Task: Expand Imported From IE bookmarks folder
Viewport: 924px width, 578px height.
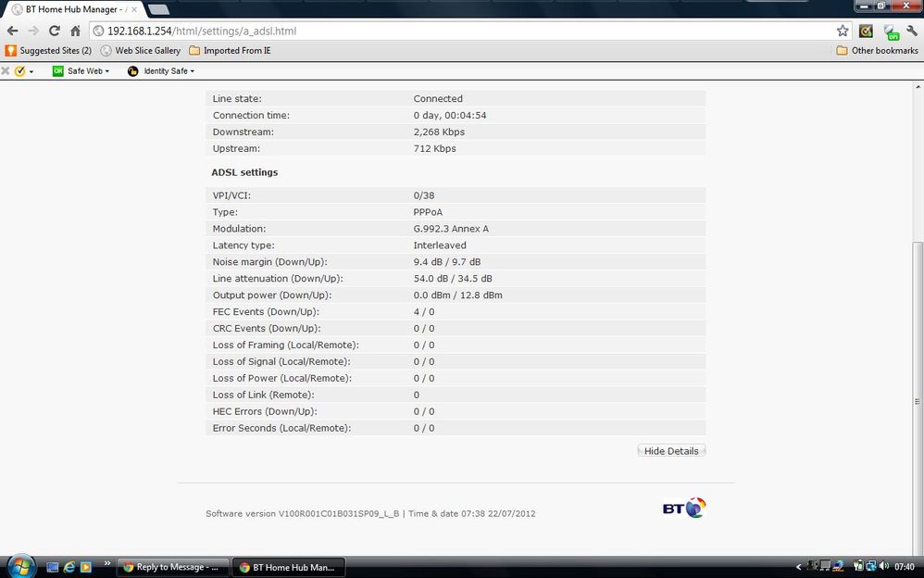Action: click(x=230, y=51)
